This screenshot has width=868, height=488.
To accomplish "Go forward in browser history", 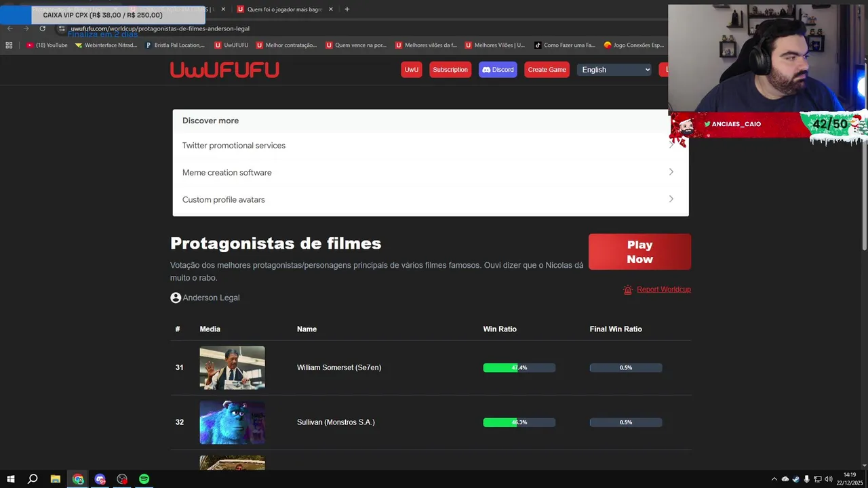I will tap(26, 28).
